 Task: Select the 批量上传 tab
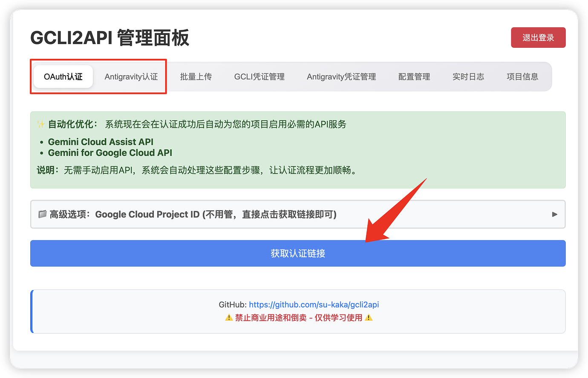(196, 77)
